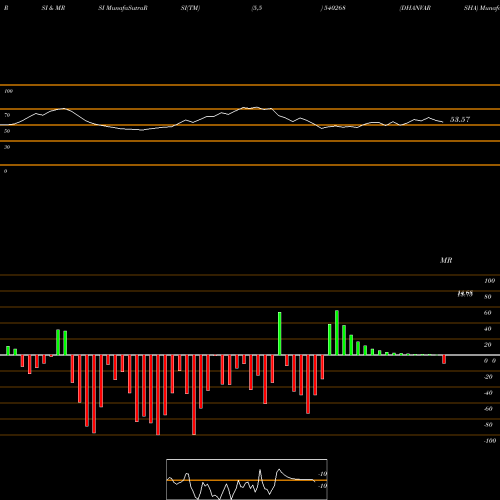Click the RSI current value 53.57 label
This screenshot has width=500, height=500.
pos(460,119)
